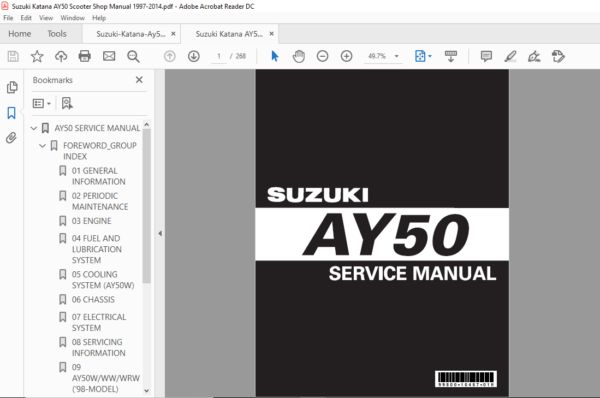600x398 pixels.
Task: Open the find text magnifier icon
Action: [x=133, y=56]
